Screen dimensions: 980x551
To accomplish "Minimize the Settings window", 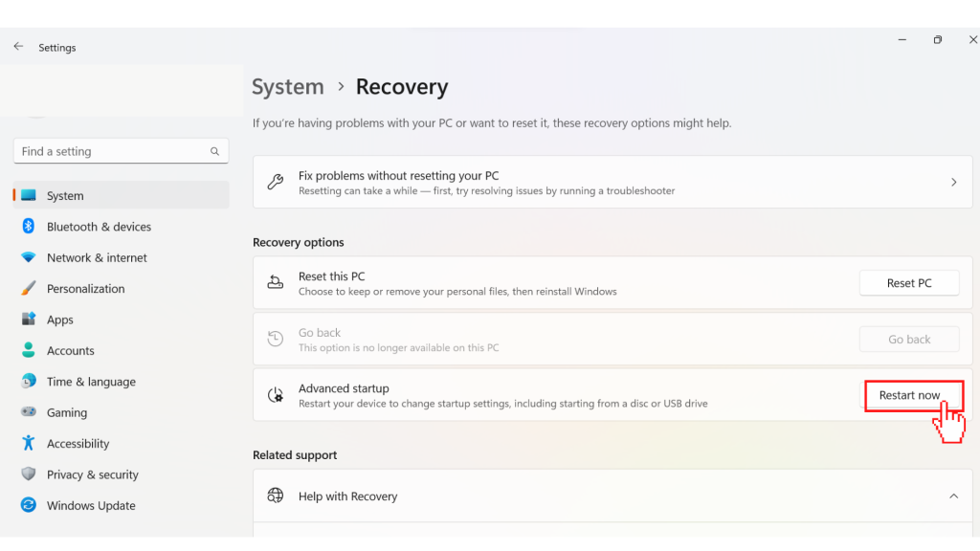I will coord(902,39).
